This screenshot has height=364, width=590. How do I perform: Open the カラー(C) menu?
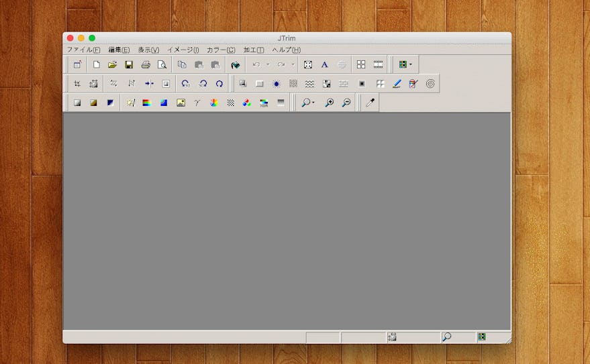pos(221,50)
